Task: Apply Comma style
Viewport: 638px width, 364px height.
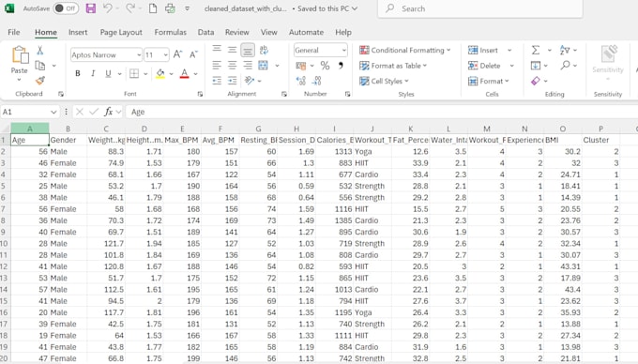Action: (x=341, y=66)
